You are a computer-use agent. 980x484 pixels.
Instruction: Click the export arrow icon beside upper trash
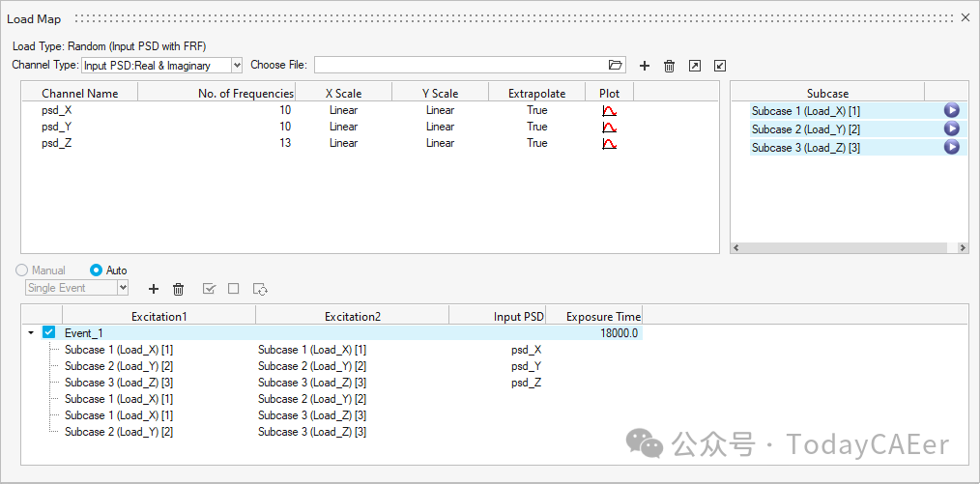coord(694,66)
